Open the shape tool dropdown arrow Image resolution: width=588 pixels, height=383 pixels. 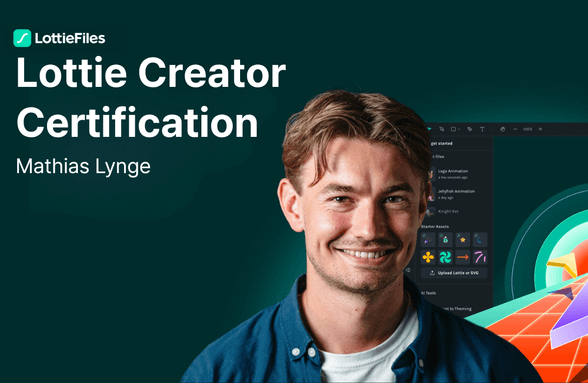coord(459,129)
